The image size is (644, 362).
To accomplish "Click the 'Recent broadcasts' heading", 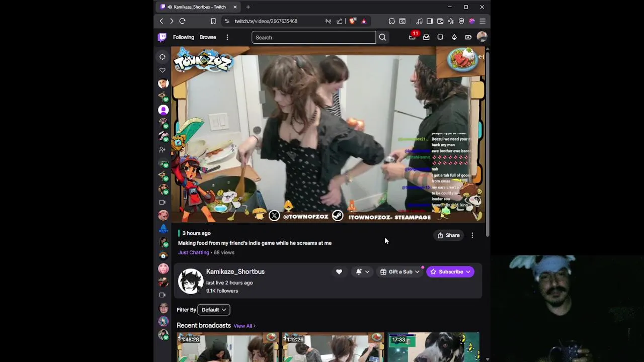I will (x=204, y=325).
